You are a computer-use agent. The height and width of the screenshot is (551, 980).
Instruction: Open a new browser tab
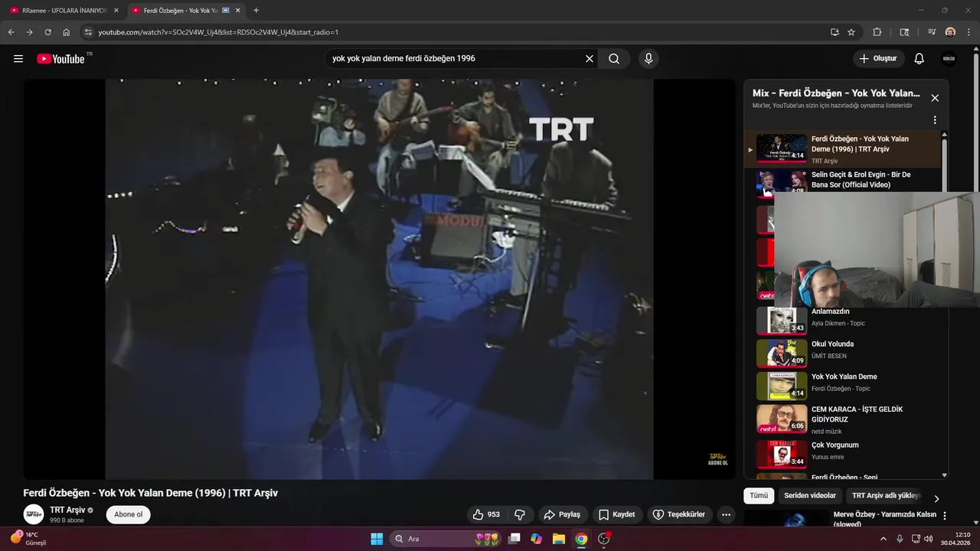[x=256, y=11]
